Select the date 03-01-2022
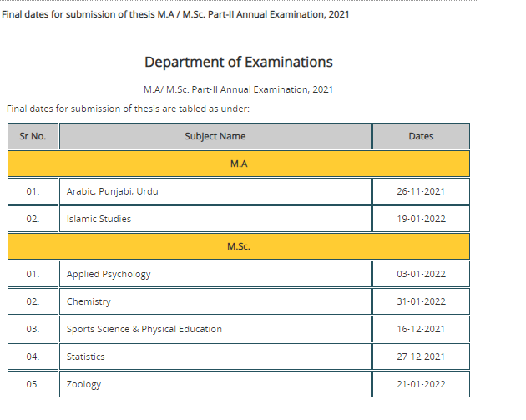Viewport: 526px width, 420px height. point(421,274)
